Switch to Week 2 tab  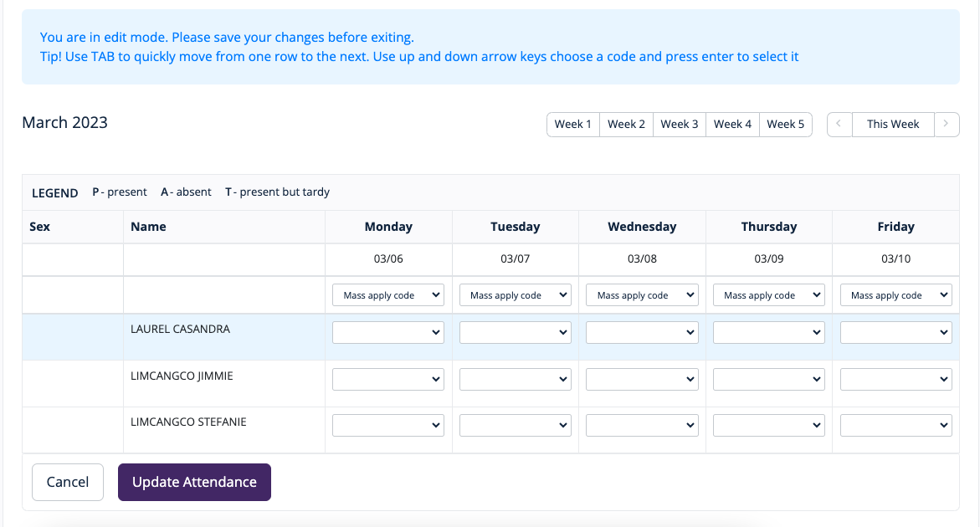click(x=626, y=125)
